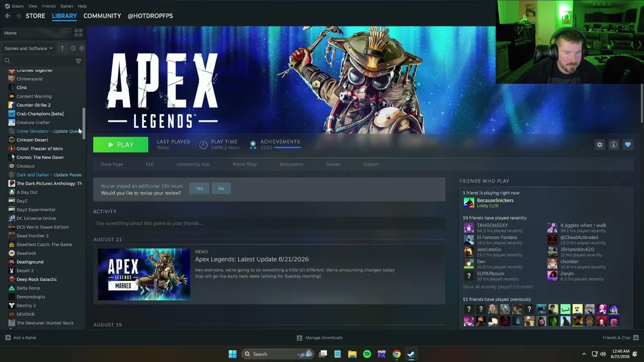This screenshot has height=362, width=644.
Task: Open the Windows Start menu
Action: coord(232,354)
